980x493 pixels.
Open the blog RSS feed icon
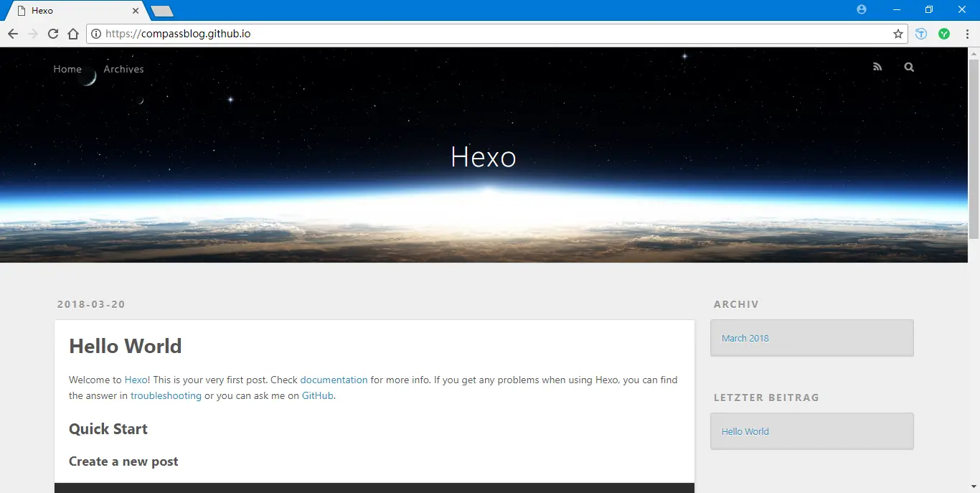(877, 67)
